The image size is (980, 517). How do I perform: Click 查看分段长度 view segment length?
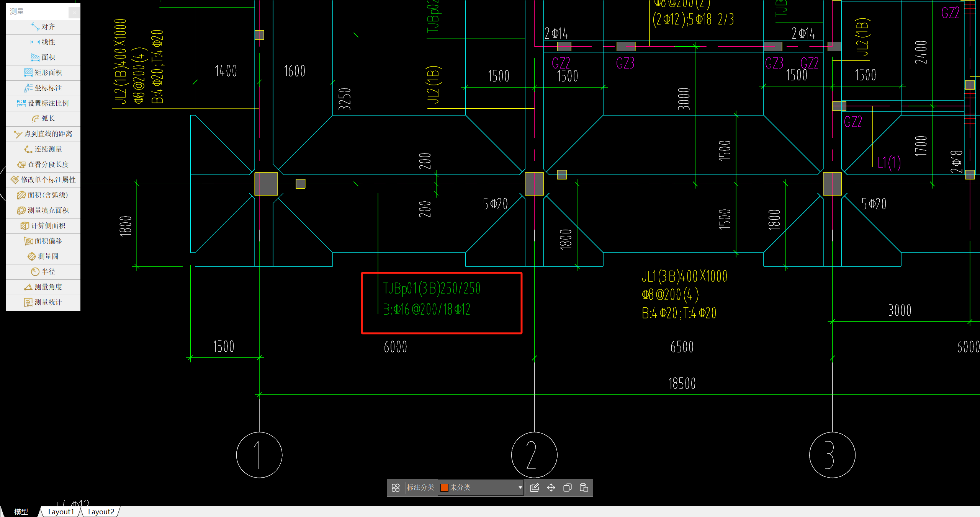click(43, 165)
